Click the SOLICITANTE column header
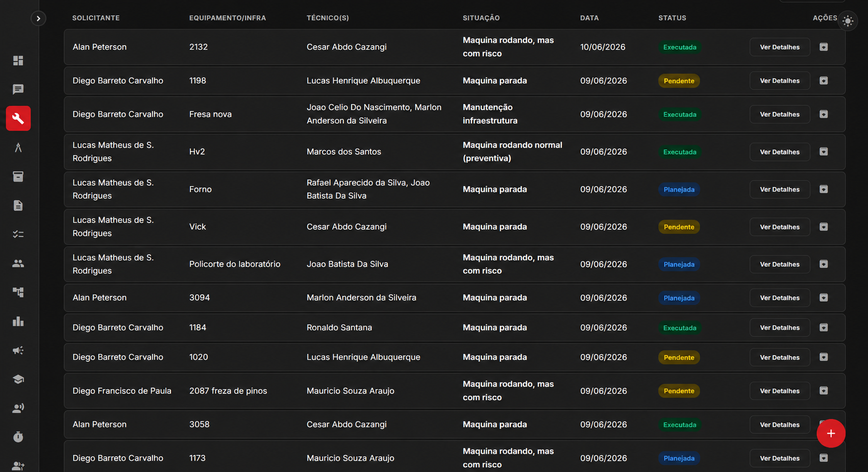The image size is (868, 472). point(96,18)
